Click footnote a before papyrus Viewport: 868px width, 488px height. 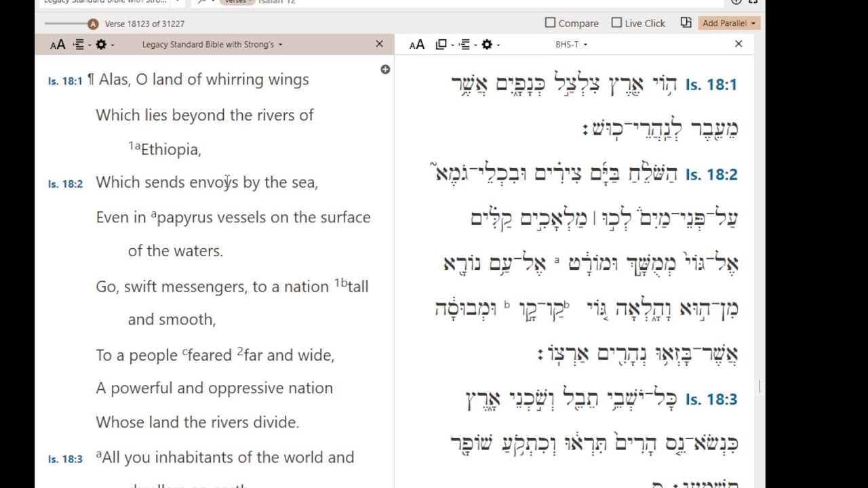153,214
